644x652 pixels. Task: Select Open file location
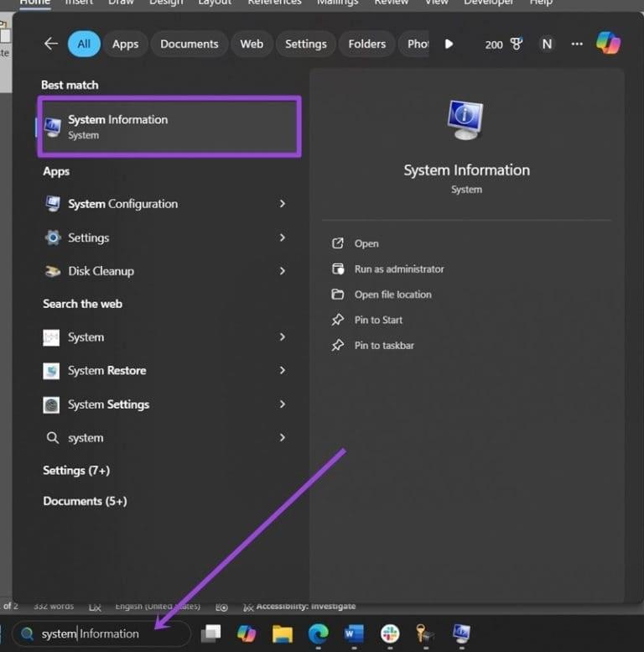393,295
